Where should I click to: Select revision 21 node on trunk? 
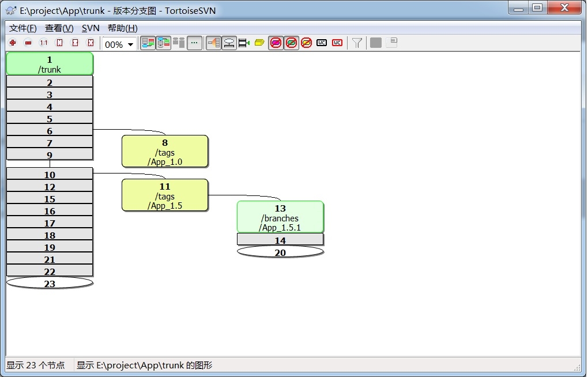pos(50,258)
